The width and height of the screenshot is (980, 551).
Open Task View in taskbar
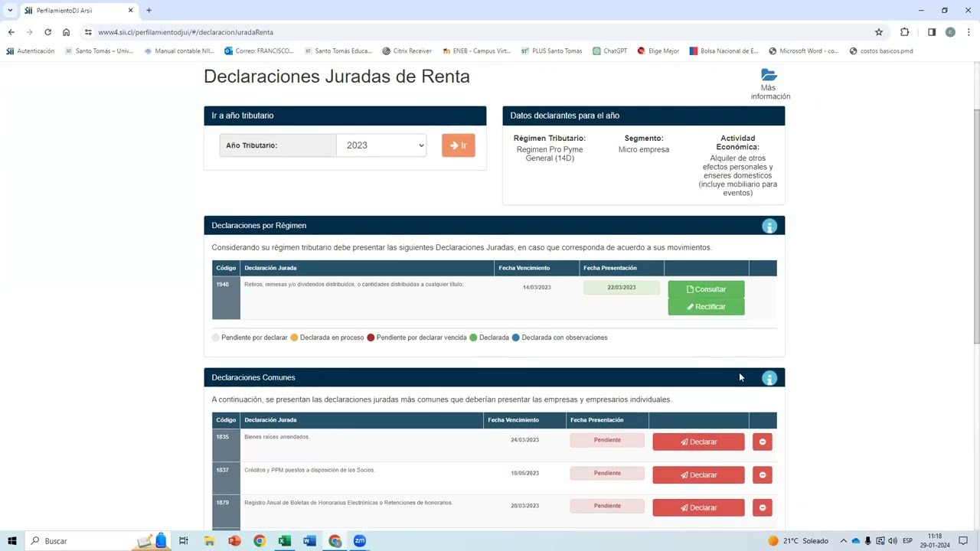click(x=184, y=541)
